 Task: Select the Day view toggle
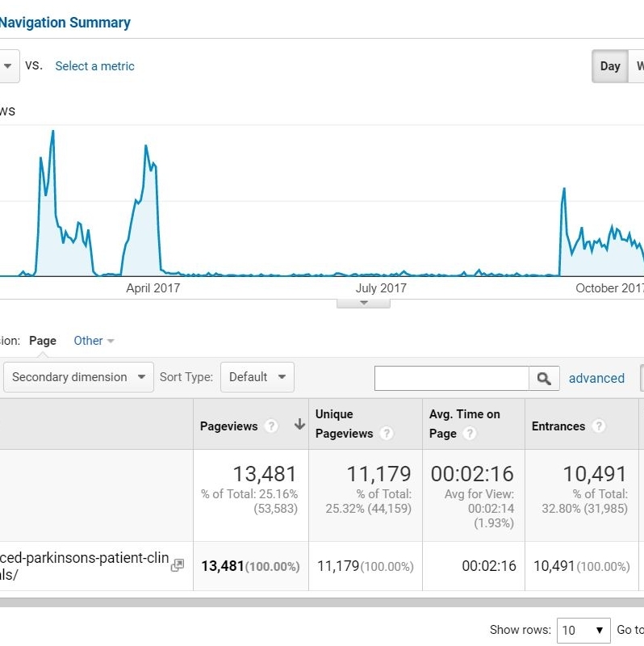[610, 66]
